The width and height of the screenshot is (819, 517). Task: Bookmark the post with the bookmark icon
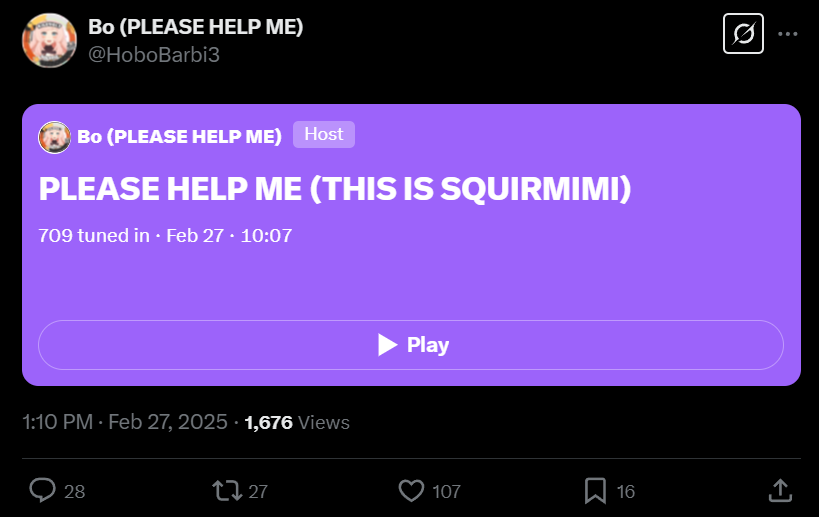point(595,491)
